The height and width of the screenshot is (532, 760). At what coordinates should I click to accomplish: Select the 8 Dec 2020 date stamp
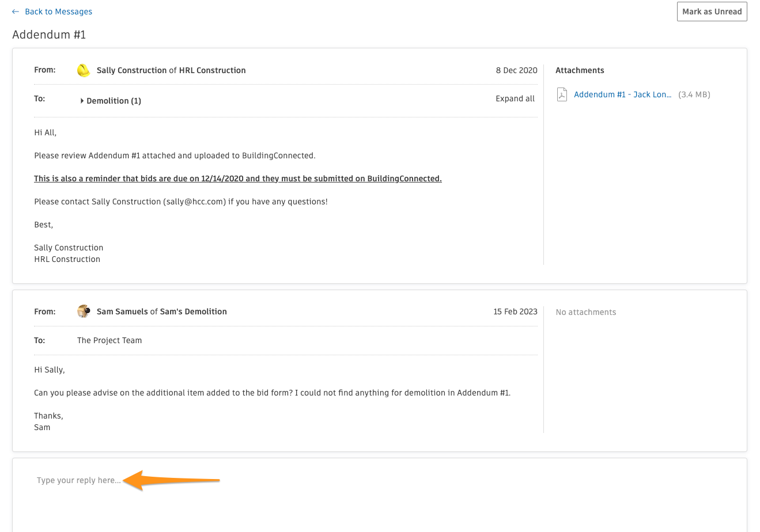(x=516, y=70)
